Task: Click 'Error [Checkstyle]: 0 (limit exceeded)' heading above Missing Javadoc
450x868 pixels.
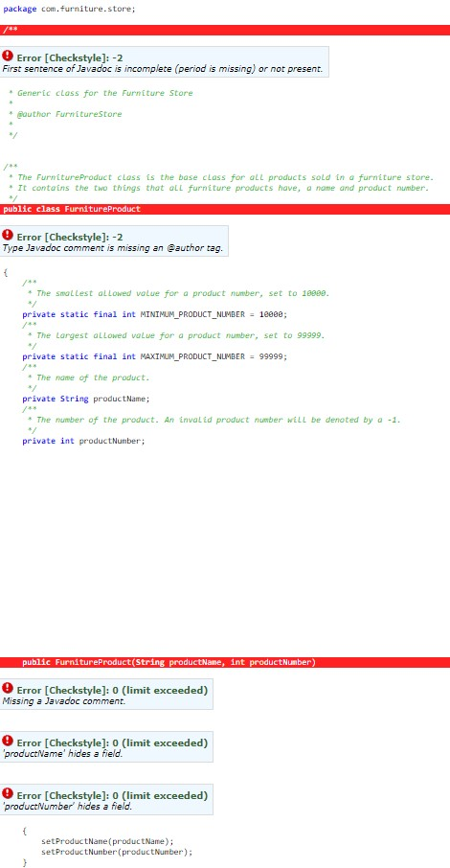Action: [112, 690]
